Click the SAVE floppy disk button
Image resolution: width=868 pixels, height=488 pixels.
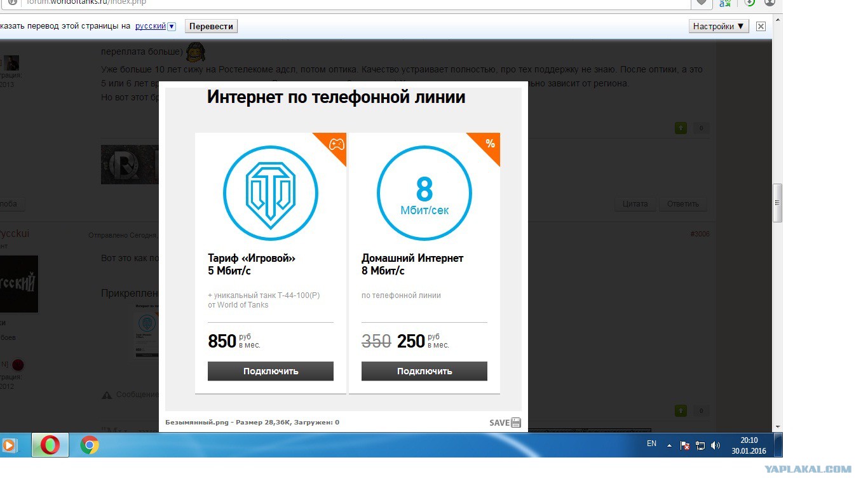pyautogui.click(x=505, y=423)
